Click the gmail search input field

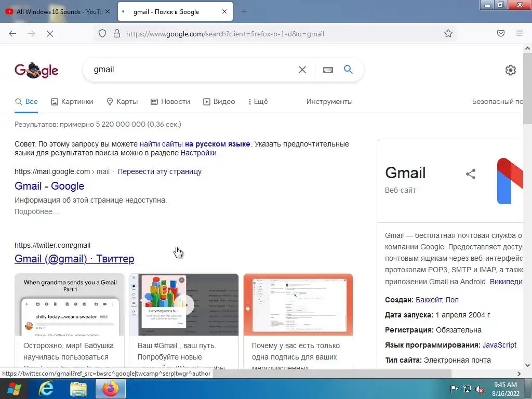[190, 70]
